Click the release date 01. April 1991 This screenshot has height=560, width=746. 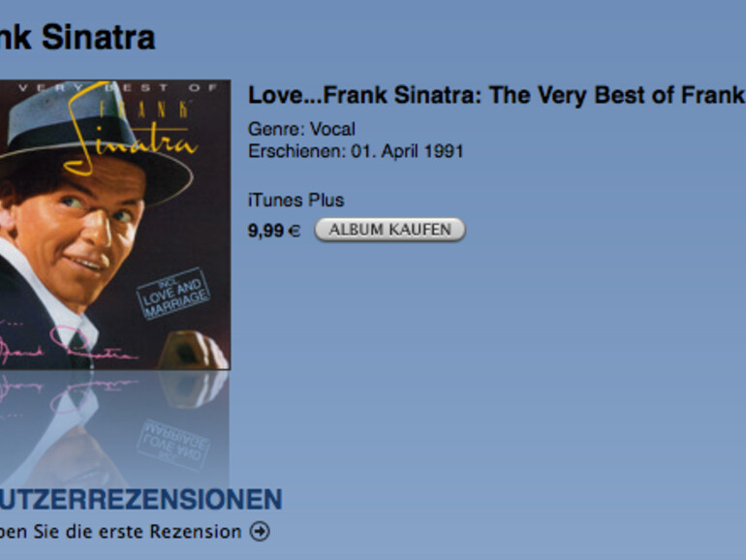click(x=407, y=151)
